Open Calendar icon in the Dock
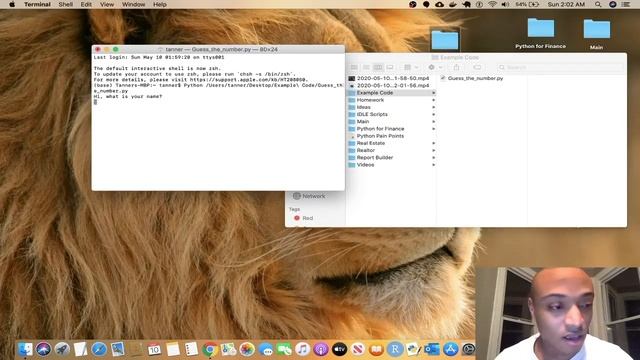 tap(154, 349)
